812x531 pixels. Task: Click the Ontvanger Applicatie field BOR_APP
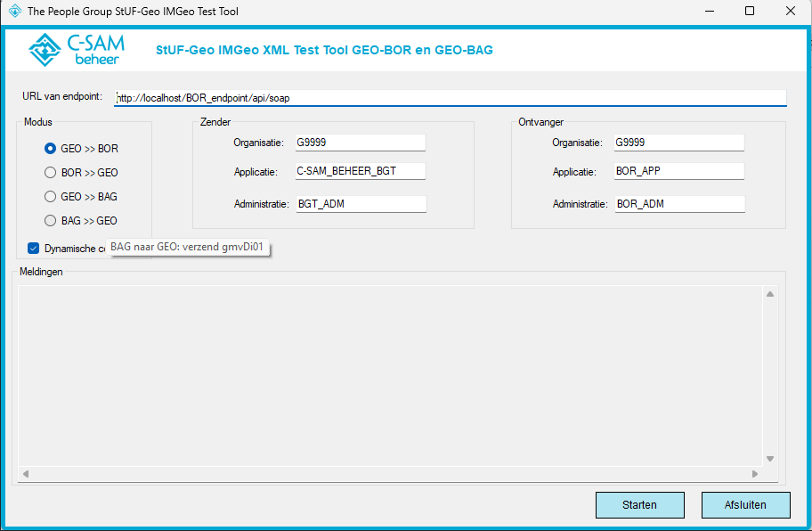tap(679, 171)
